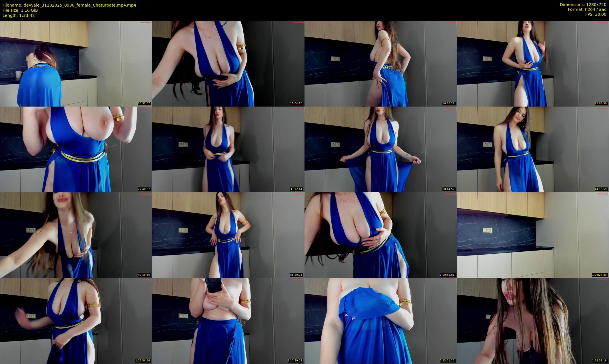Click the FPS 30.00 text
Image resolution: width=609 pixels, height=364 pixels.
coord(596,14)
